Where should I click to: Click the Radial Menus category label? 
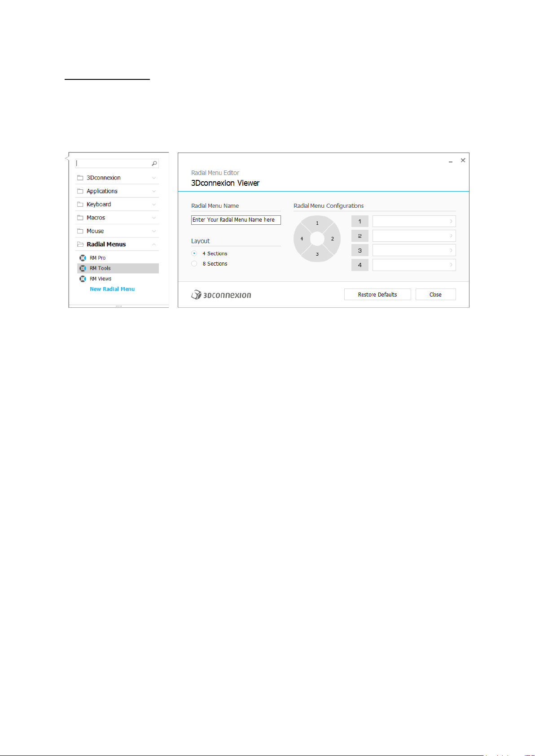pos(106,245)
